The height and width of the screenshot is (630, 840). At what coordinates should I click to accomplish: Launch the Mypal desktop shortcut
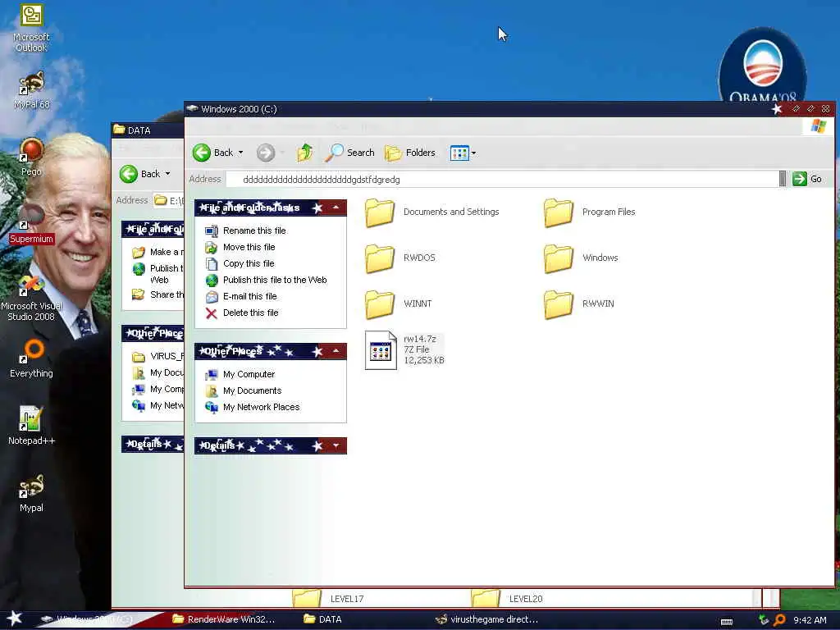tap(31, 493)
